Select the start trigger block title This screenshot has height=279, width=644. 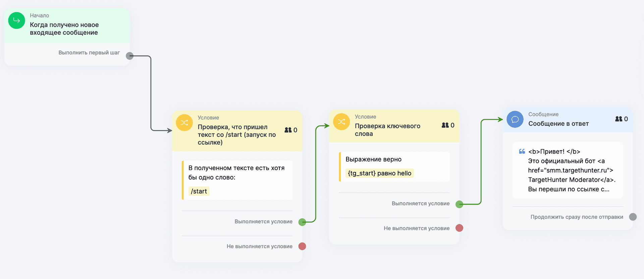64,29
